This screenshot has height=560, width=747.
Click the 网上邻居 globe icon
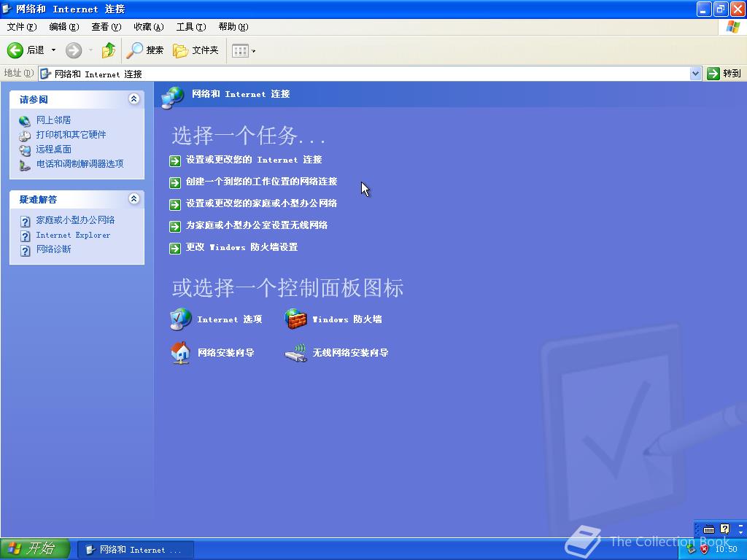pyautogui.click(x=25, y=121)
